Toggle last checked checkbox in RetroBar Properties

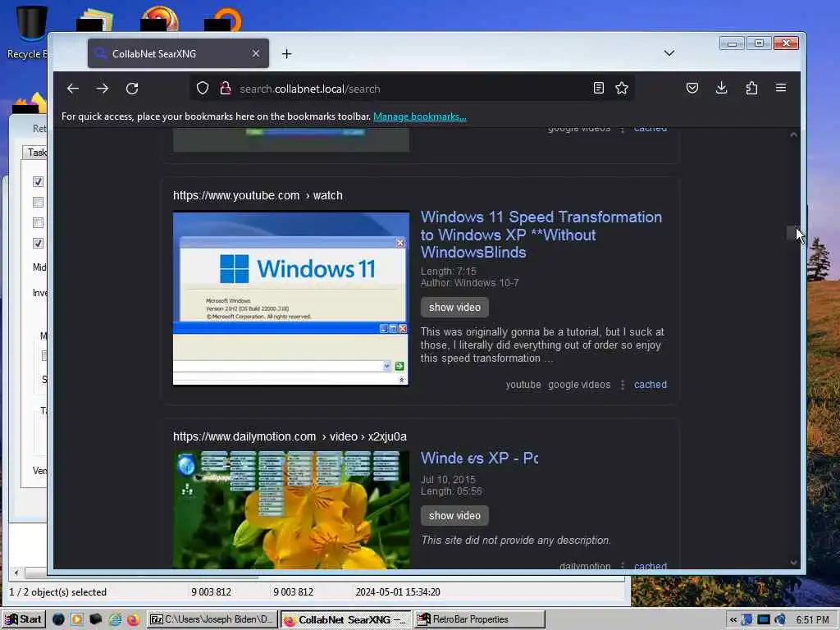click(x=38, y=243)
